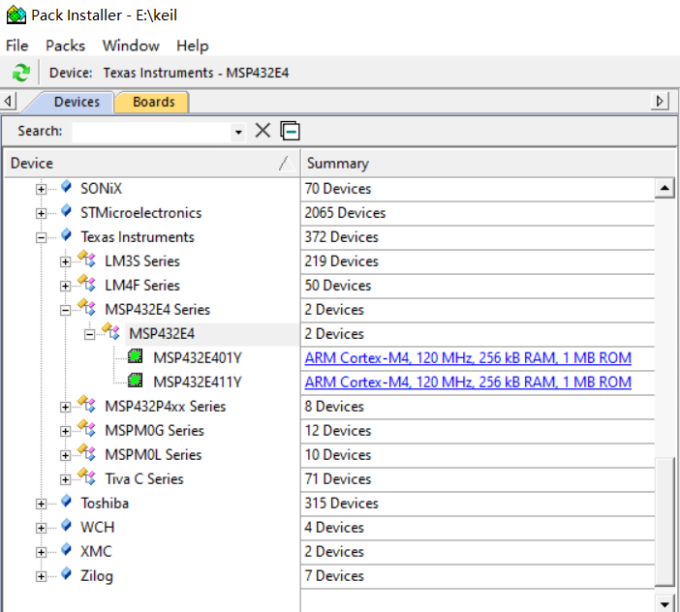This screenshot has height=612, width=680.
Task: Open the MSP432E411Y Cortex-M4 summary link
Action: point(467,382)
